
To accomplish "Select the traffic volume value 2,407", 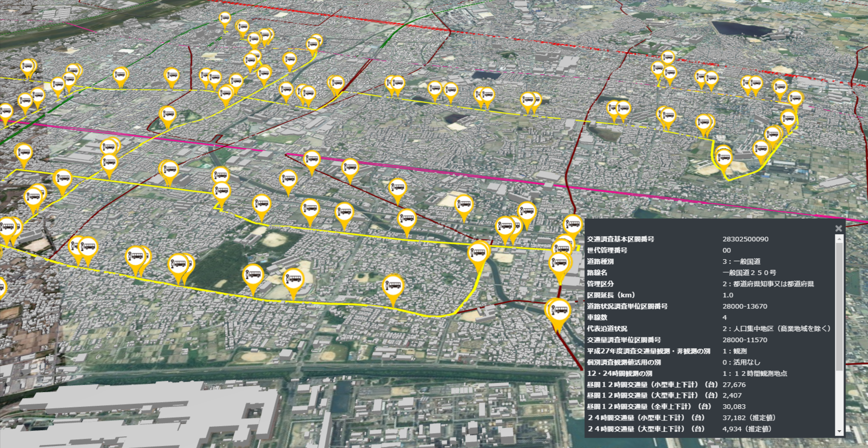I will click(732, 395).
